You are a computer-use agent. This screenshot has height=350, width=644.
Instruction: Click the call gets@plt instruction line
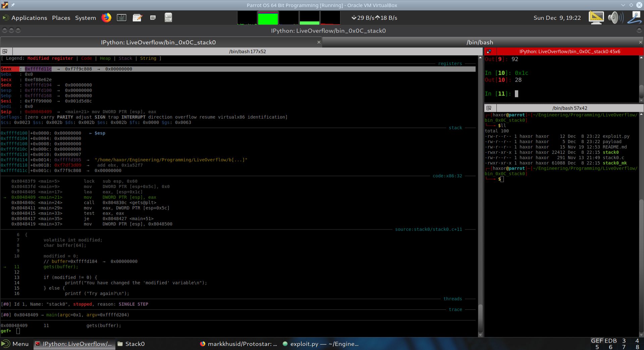(84, 203)
